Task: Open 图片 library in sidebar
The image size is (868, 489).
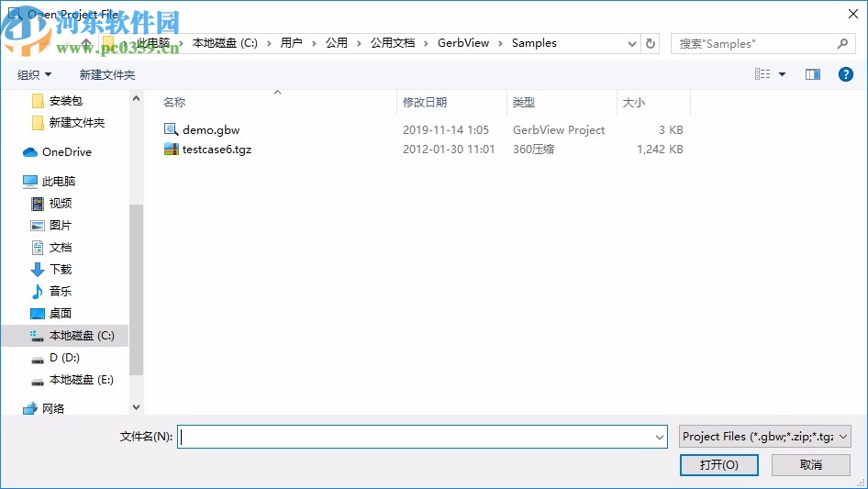Action: tap(51, 226)
